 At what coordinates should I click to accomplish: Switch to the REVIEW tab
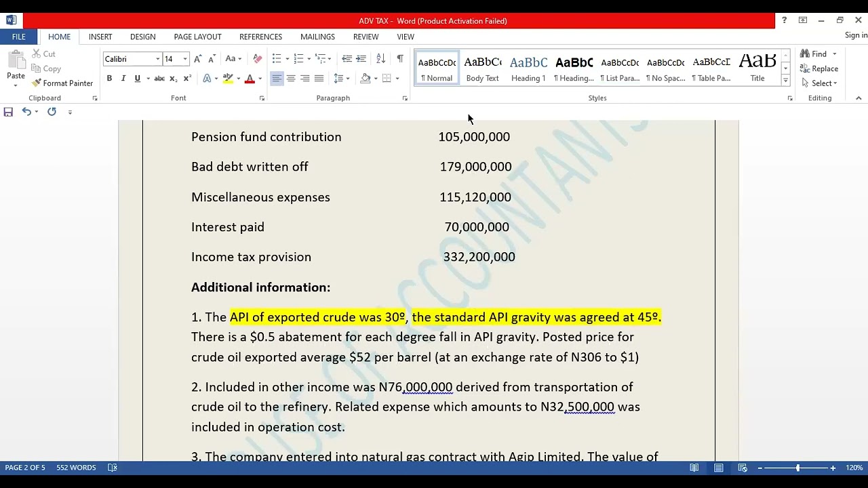point(366,37)
